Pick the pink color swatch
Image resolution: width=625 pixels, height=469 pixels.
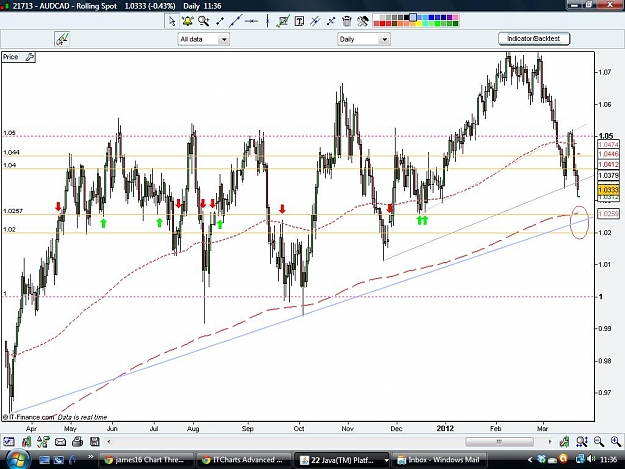click(456, 18)
